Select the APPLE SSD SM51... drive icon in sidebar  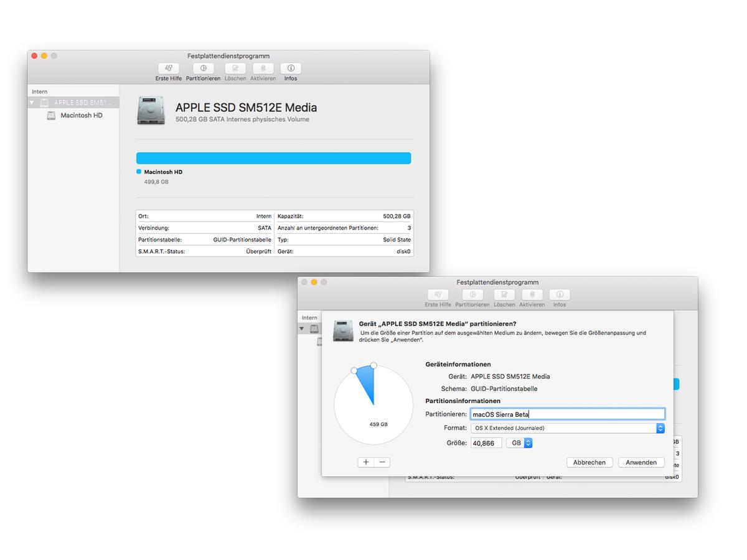pos(44,103)
